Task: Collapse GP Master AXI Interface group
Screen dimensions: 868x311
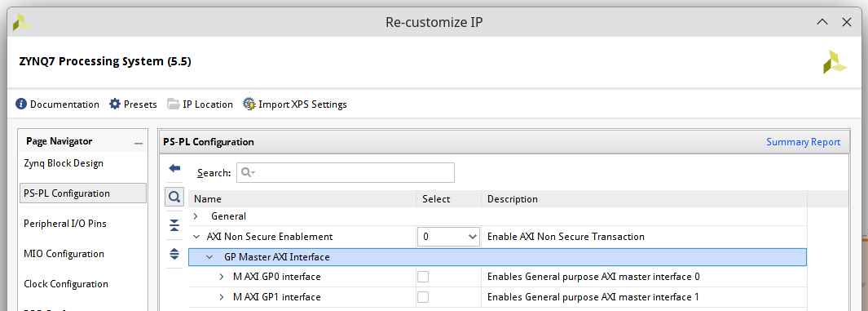Action: 209,257
